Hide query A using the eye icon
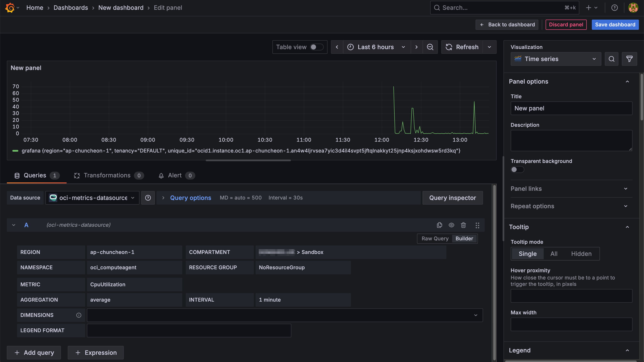 (x=451, y=225)
